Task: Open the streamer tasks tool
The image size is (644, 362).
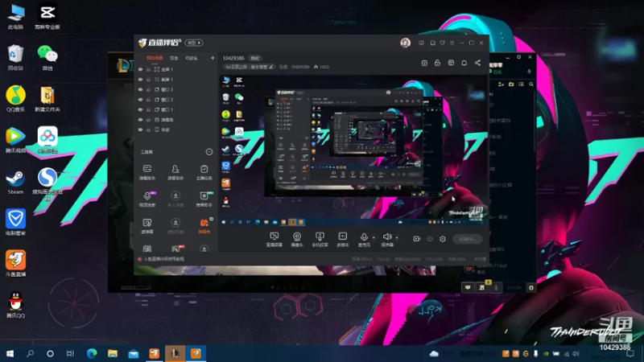Action: 204,172
